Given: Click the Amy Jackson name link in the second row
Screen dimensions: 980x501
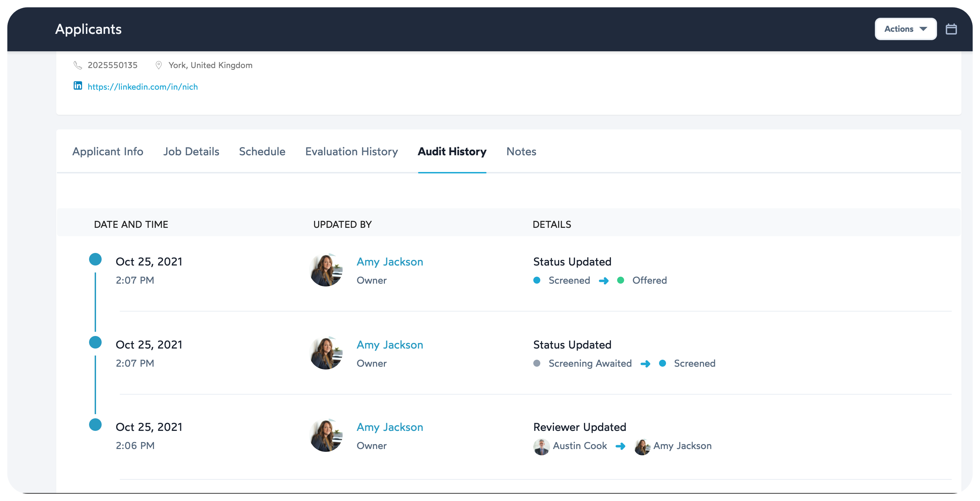Looking at the screenshot, I should [389, 345].
